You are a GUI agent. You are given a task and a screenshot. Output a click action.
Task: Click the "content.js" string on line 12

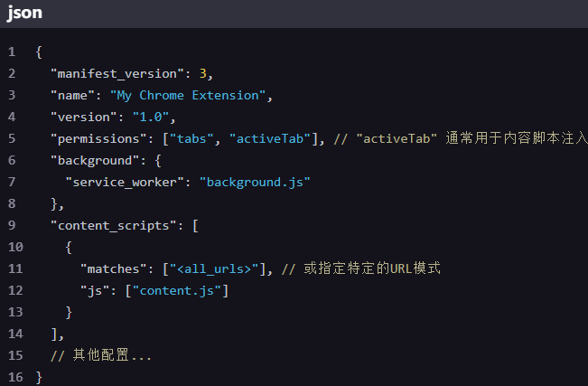(x=177, y=290)
